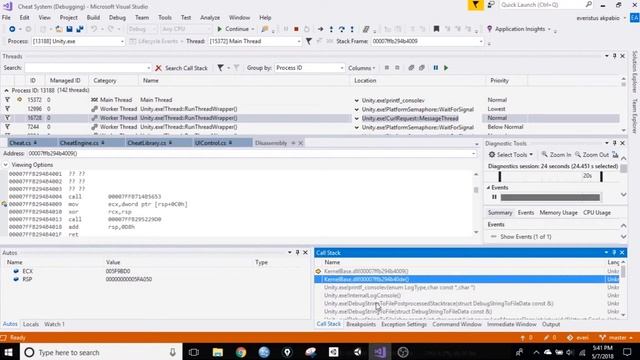The image size is (640, 360).
Task: Click the Step Into icon
Action: (331, 29)
